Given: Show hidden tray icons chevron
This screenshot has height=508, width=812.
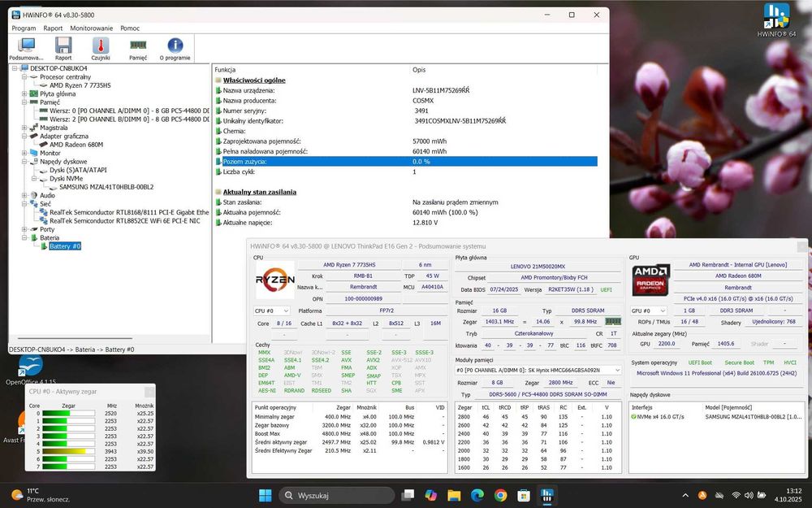Looking at the screenshot, I should coord(685,496).
